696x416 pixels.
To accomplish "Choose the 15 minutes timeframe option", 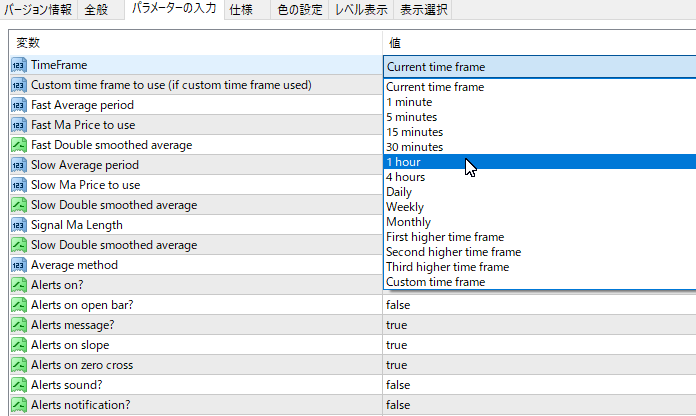I will [x=414, y=132].
